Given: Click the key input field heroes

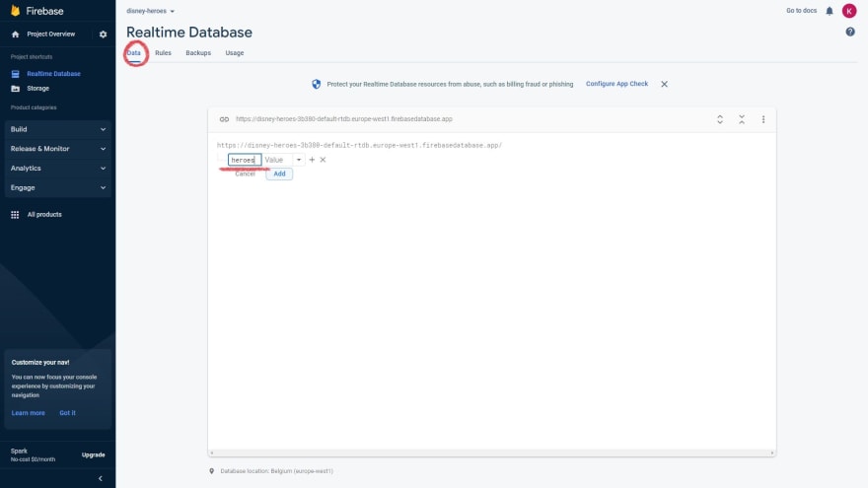Looking at the screenshot, I should click(x=245, y=160).
